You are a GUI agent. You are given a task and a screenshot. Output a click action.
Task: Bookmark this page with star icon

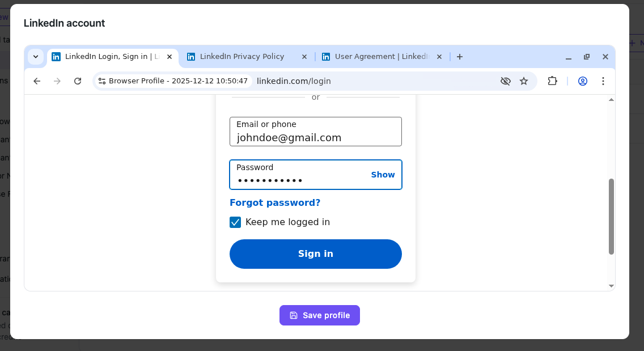(524, 81)
